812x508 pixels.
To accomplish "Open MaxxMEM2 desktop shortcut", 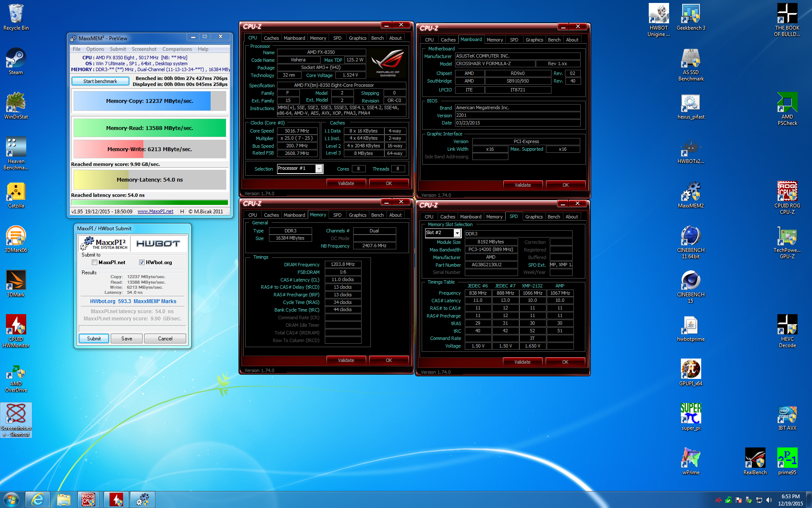I will (691, 195).
